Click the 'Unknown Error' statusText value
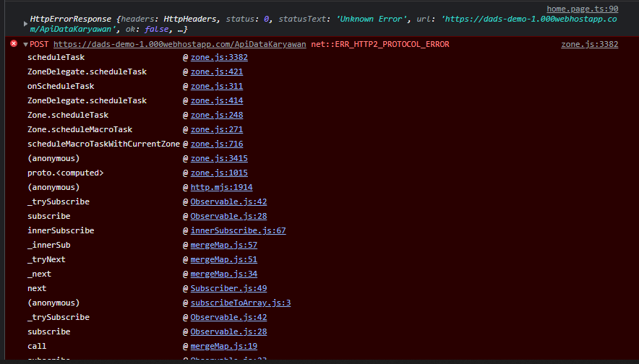 tap(373, 19)
